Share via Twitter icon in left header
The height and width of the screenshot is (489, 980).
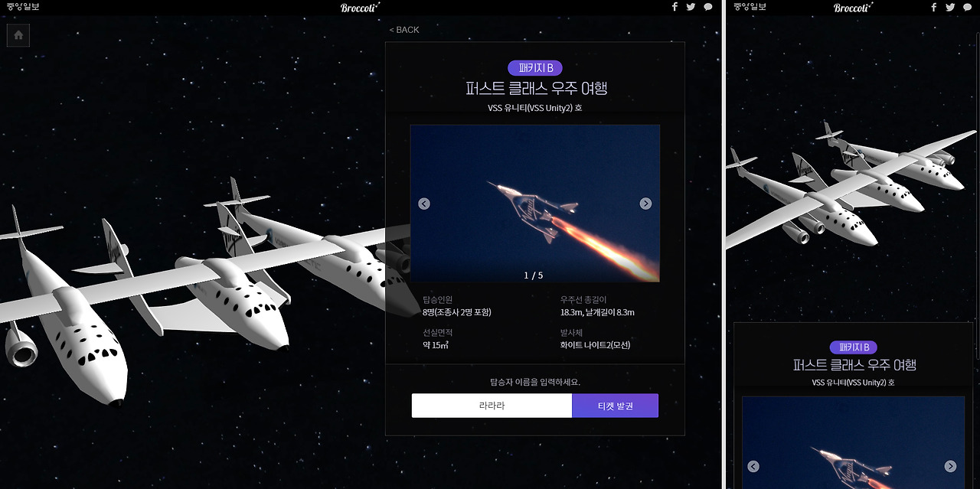(691, 7)
